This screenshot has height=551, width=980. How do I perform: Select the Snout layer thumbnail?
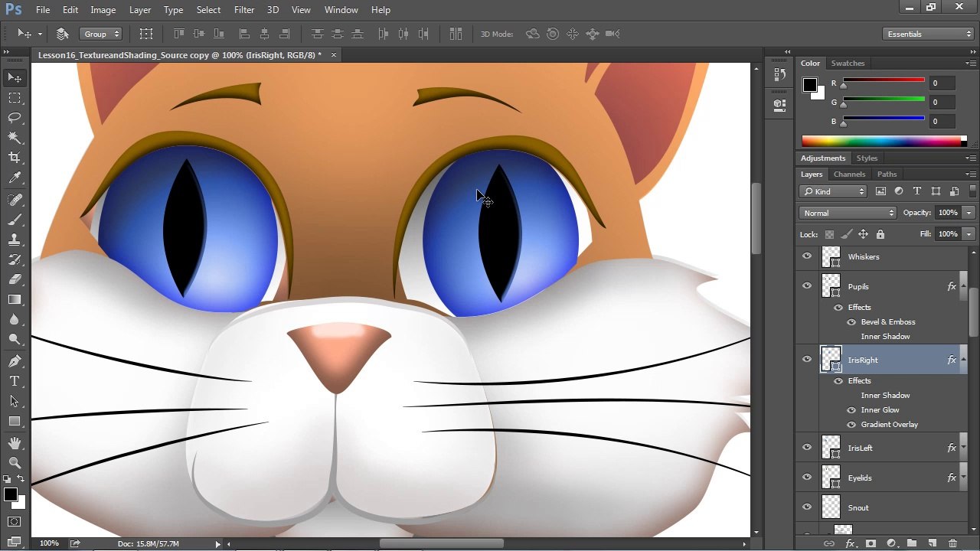831,507
